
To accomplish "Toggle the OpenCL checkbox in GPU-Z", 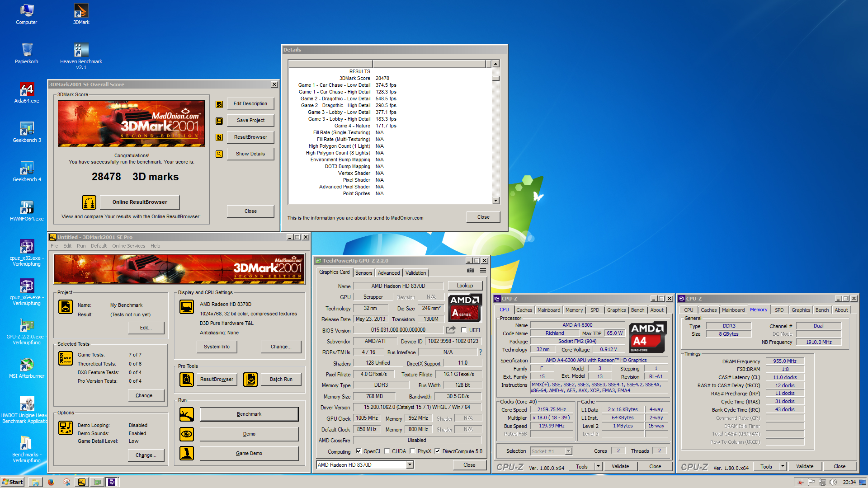I will pos(359,451).
